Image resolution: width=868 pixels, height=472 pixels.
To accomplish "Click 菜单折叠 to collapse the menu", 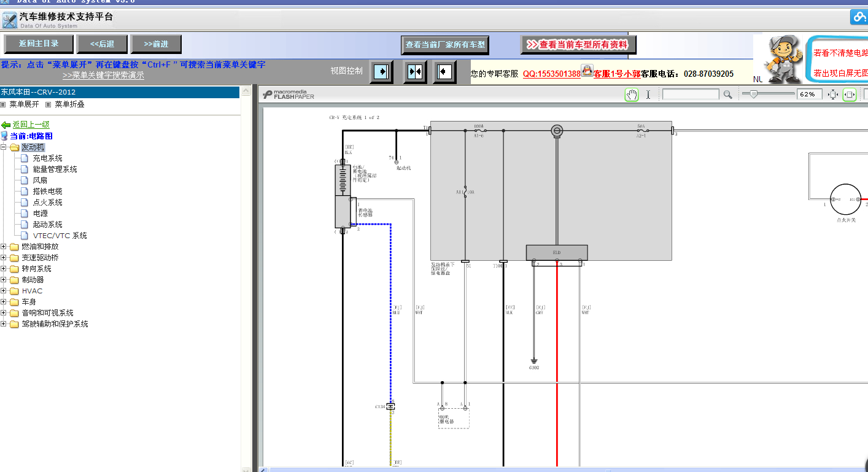I will [x=69, y=104].
